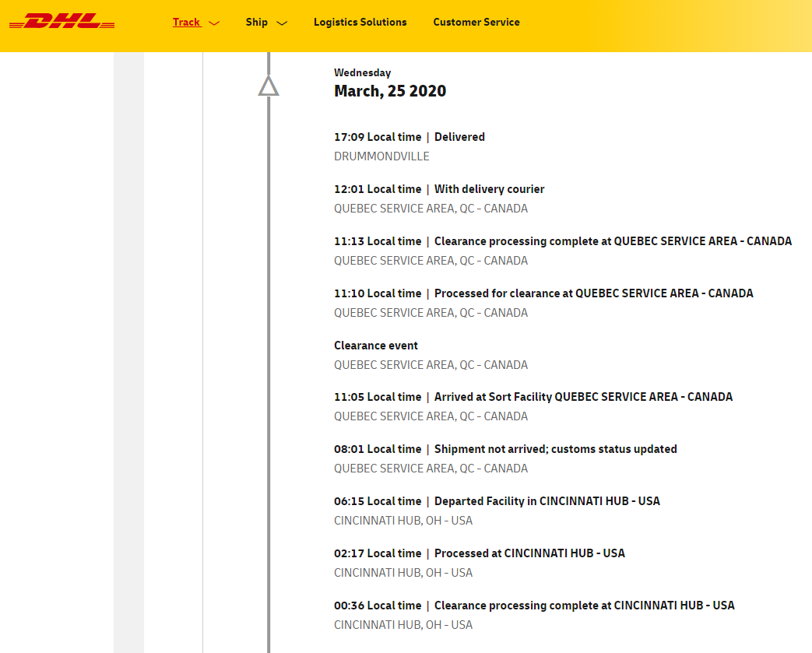The image size is (812, 653).
Task: Select the 12:01 With delivery courier event
Action: [x=439, y=189]
